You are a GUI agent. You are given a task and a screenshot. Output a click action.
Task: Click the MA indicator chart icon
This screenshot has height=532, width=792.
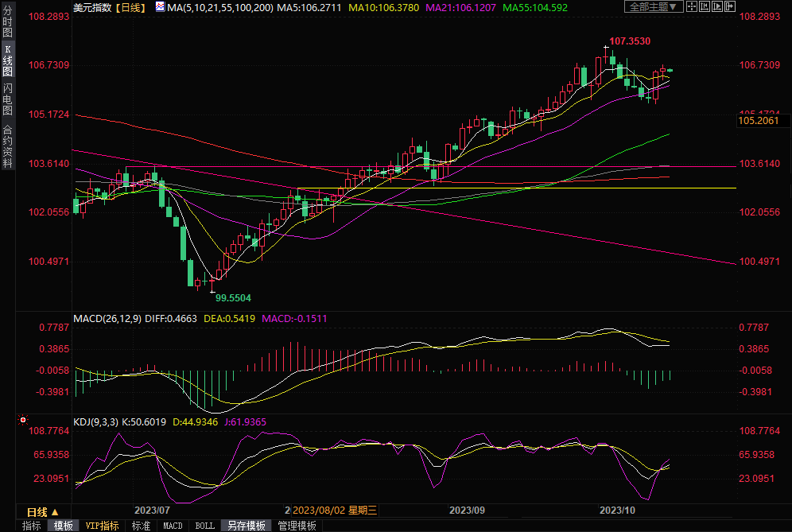click(159, 7)
